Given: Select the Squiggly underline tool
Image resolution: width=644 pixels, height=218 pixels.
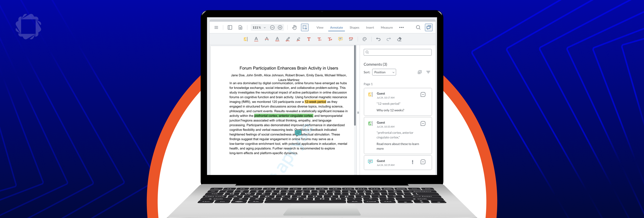Looking at the screenshot, I should click(277, 39).
